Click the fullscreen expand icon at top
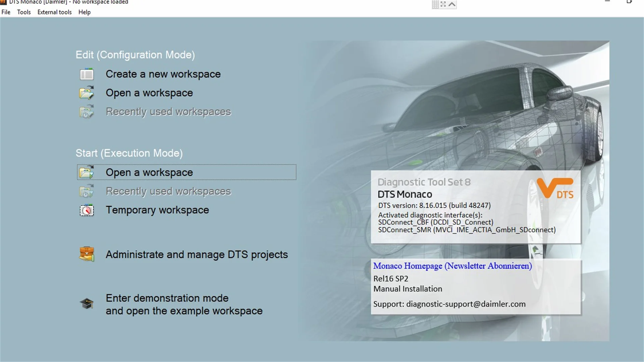644x362 pixels. [443, 4]
